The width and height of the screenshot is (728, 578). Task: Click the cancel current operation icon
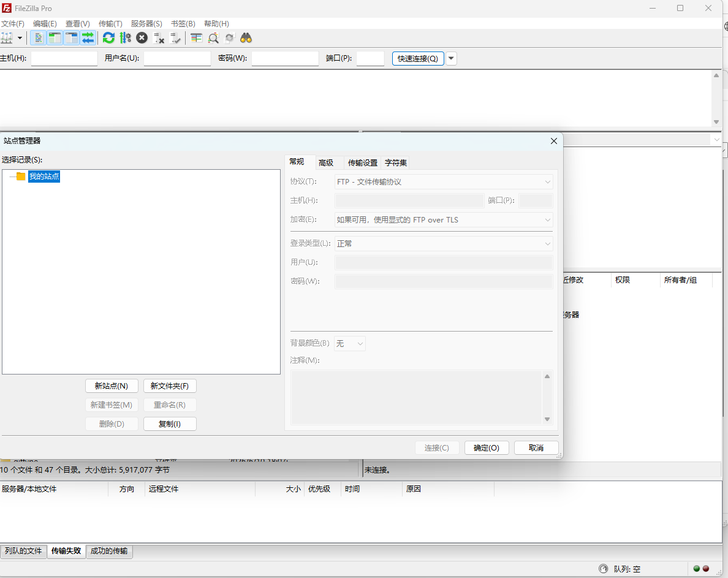tap(142, 38)
